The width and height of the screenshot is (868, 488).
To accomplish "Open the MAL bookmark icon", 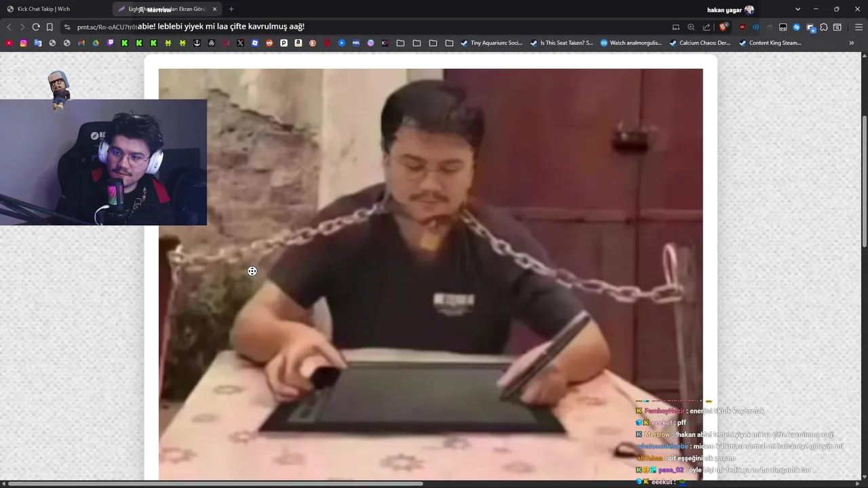I will point(356,43).
